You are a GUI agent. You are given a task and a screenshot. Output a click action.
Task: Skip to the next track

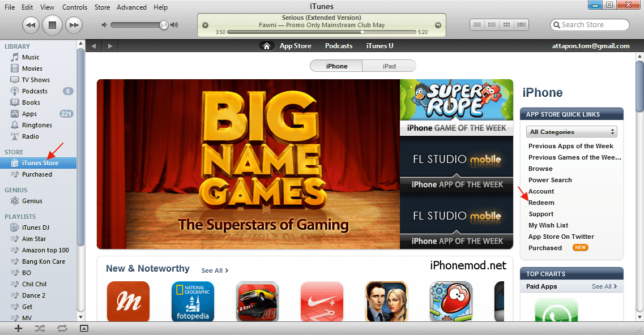(74, 25)
